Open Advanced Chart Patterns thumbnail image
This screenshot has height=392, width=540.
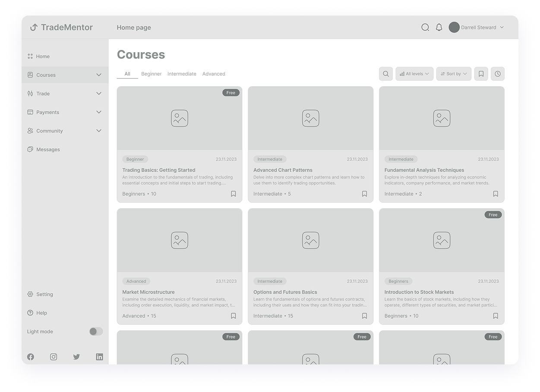click(311, 118)
